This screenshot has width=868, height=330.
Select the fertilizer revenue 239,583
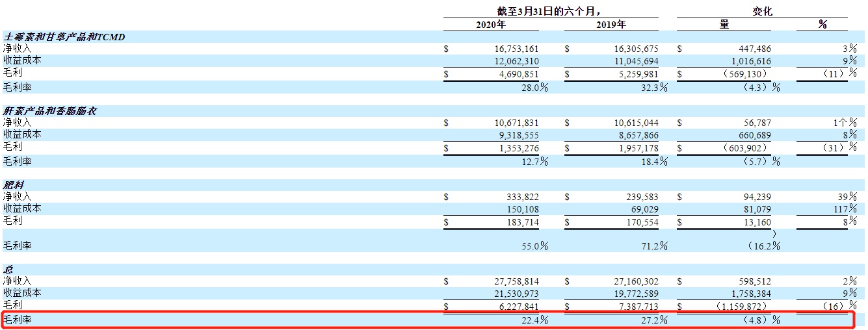pyautogui.click(x=642, y=196)
